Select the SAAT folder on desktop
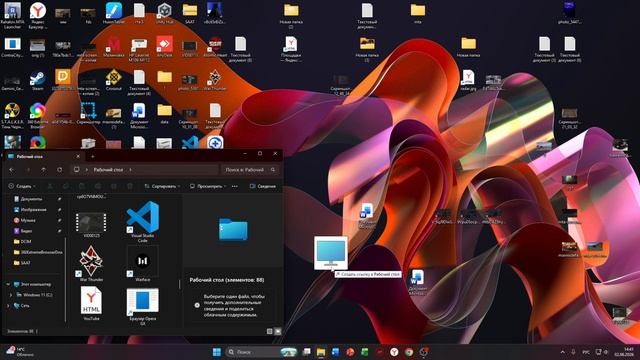The image size is (640, 360). tap(190, 13)
